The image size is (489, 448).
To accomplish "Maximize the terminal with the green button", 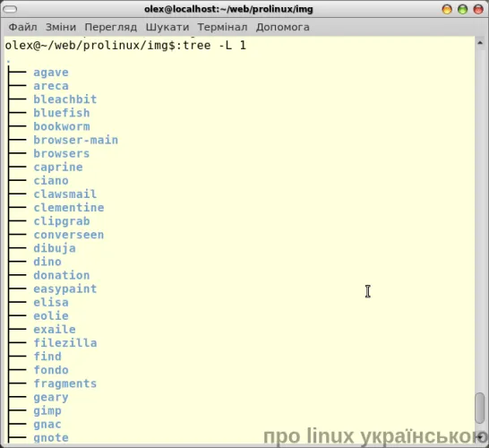I will coord(462,9).
